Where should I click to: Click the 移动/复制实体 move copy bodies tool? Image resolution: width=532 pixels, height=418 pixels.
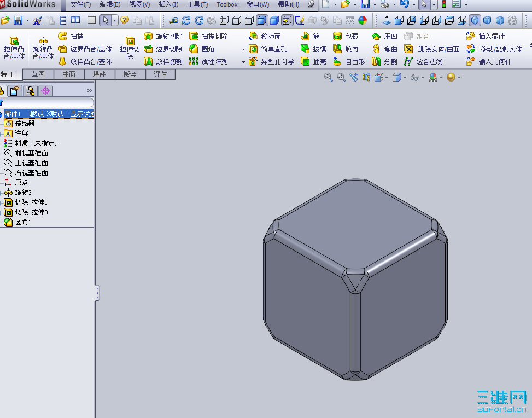(494, 49)
